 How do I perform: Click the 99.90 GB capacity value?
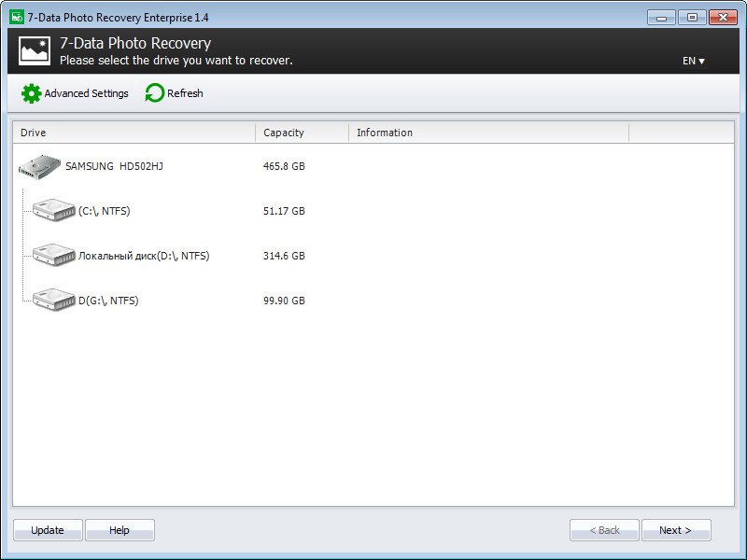[284, 301]
